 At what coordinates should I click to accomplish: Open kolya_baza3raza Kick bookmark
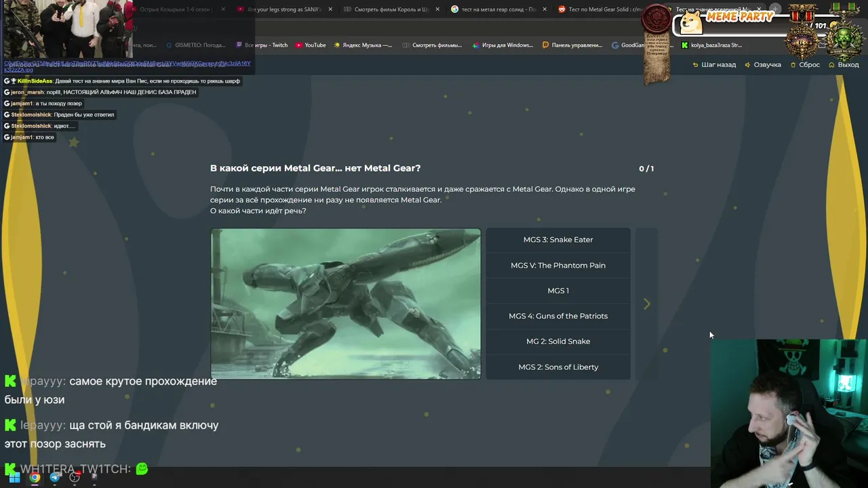pos(711,45)
